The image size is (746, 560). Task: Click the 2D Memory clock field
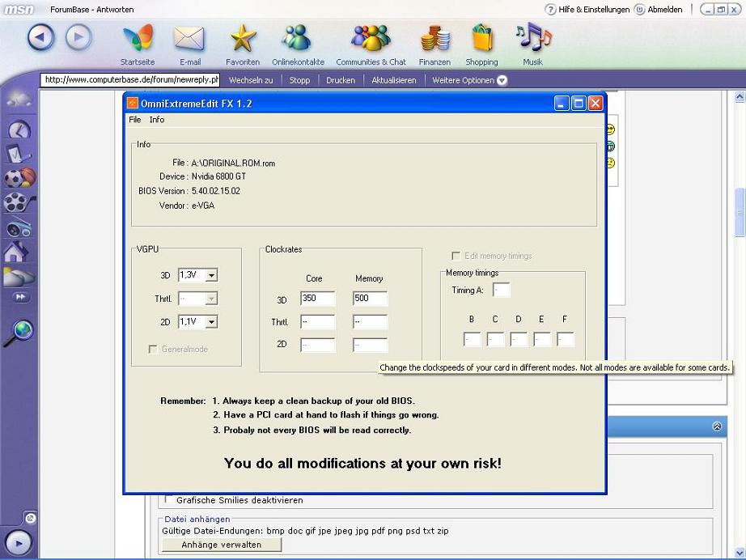[370, 345]
